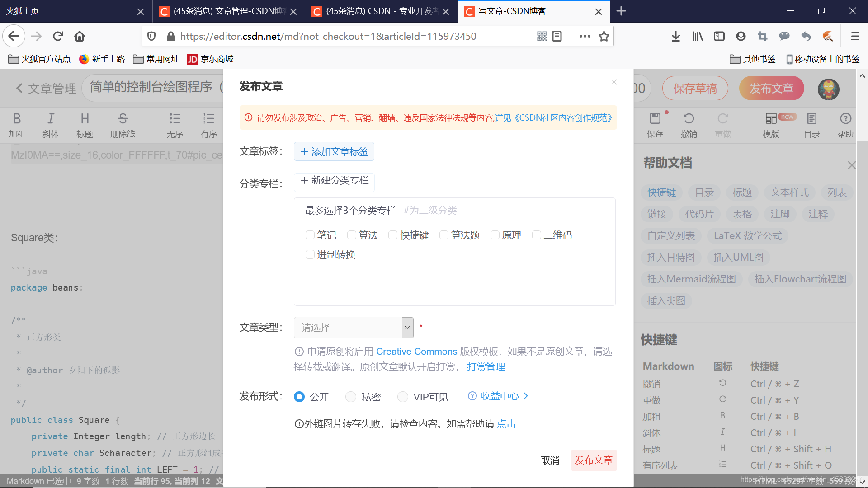This screenshot has height=488, width=868.
Task: Click the QR code icon in address bar
Action: tap(542, 36)
